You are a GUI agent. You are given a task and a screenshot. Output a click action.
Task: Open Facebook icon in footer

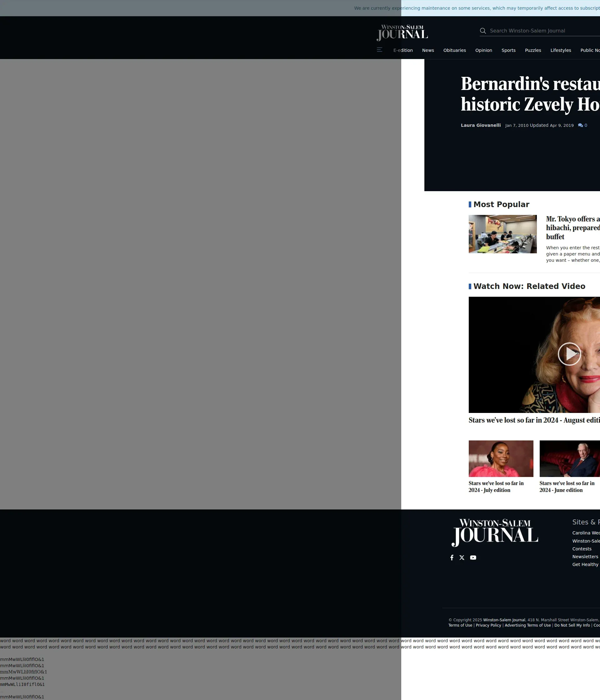click(x=452, y=558)
